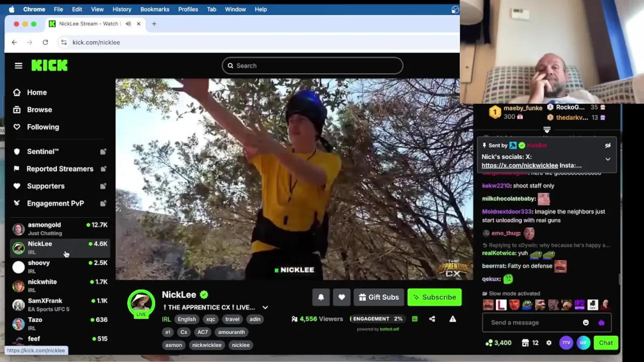The width and height of the screenshot is (644, 362).
Task: Open nickwhite's channel in the sidebar
Action: 59,286
